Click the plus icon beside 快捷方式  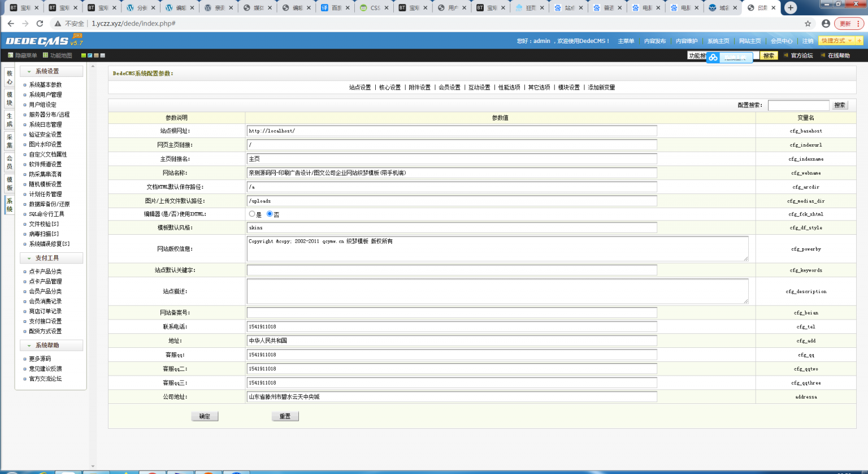click(860, 41)
